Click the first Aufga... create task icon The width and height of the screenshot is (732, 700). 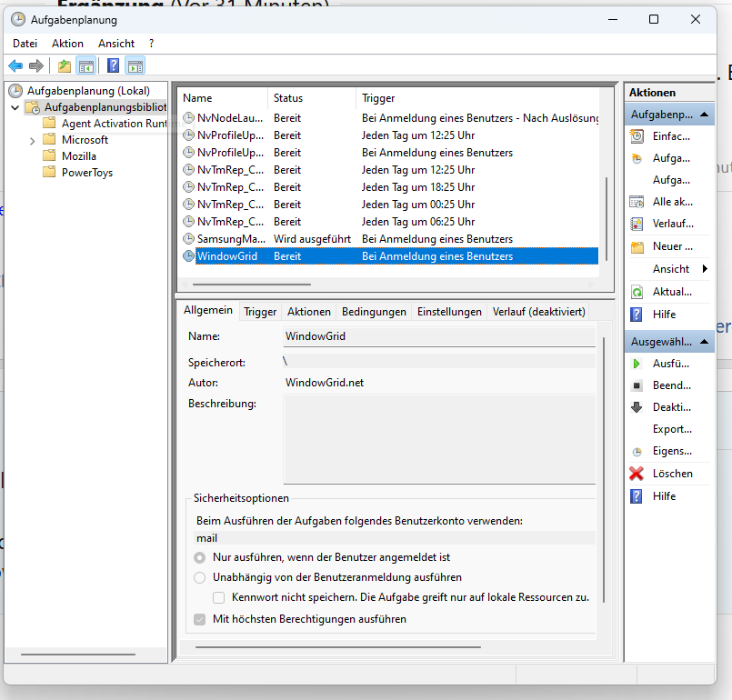click(637, 158)
